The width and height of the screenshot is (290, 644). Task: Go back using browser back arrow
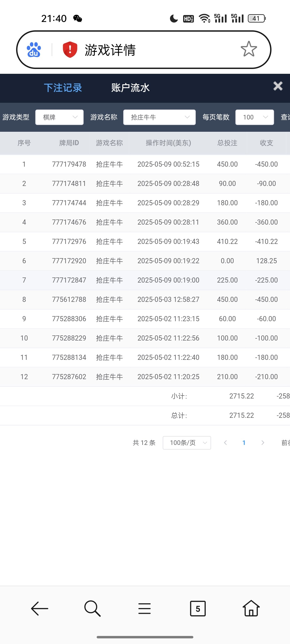40,608
